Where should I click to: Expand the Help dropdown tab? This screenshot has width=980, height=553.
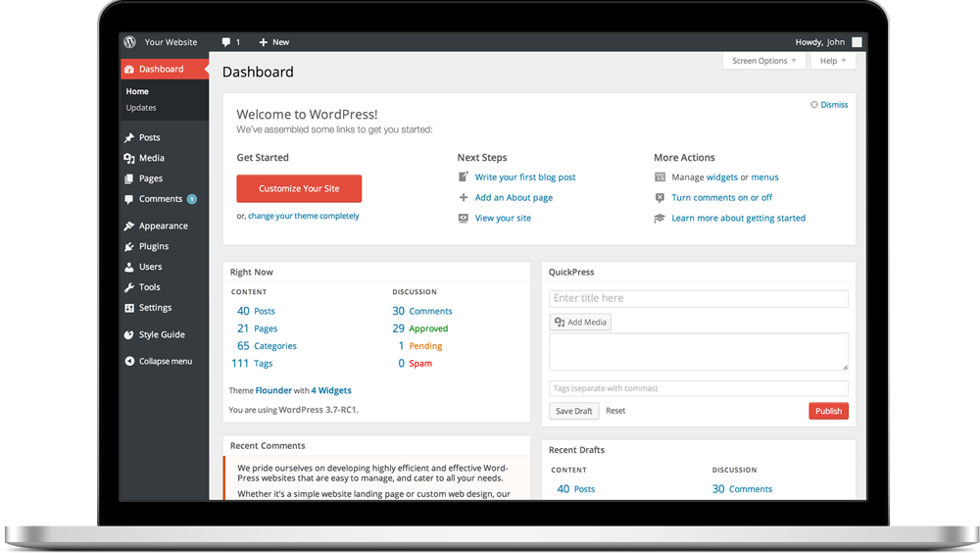[833, 61]
